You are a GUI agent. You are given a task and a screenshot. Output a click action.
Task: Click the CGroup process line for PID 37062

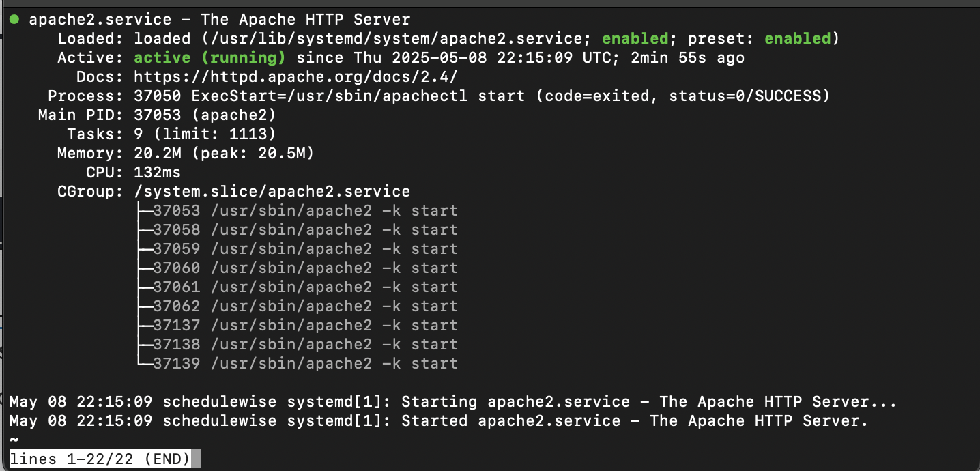point(305,306)
